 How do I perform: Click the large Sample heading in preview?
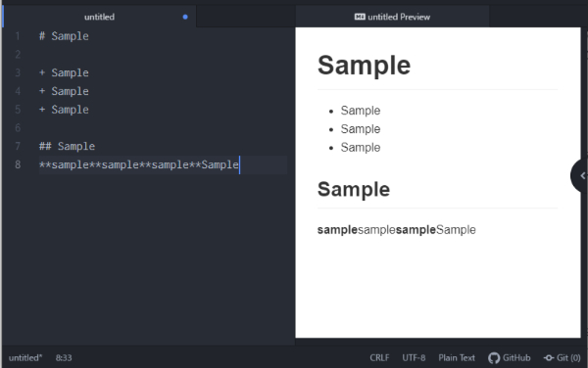[x=365, y=66]
